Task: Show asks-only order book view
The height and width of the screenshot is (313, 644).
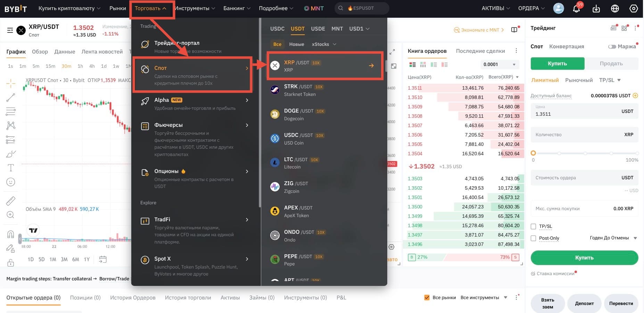Action: point(444,64)
